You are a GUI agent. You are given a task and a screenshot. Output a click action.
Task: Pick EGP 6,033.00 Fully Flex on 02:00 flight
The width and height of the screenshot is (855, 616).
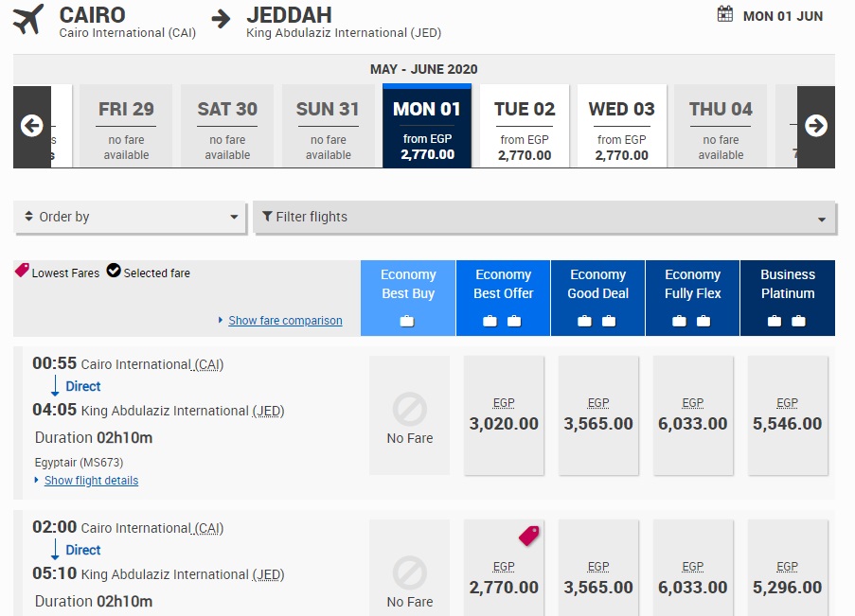tap(692, 579)
